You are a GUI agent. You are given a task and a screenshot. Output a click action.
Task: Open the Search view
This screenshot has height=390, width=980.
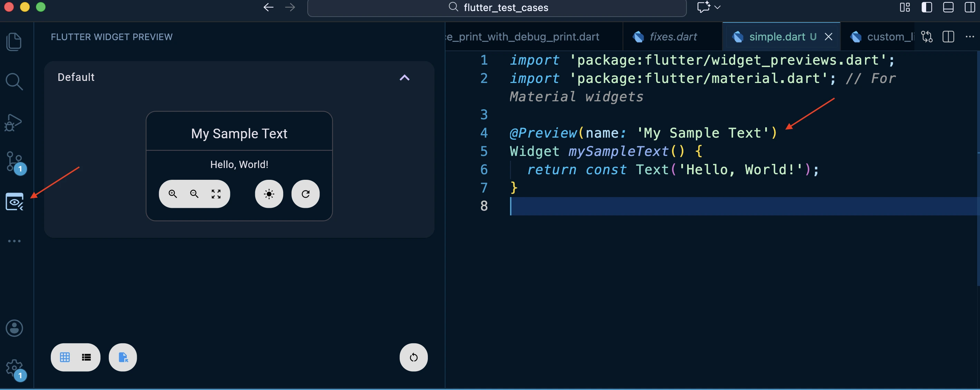pyautogui.click(x=14, y=81)
